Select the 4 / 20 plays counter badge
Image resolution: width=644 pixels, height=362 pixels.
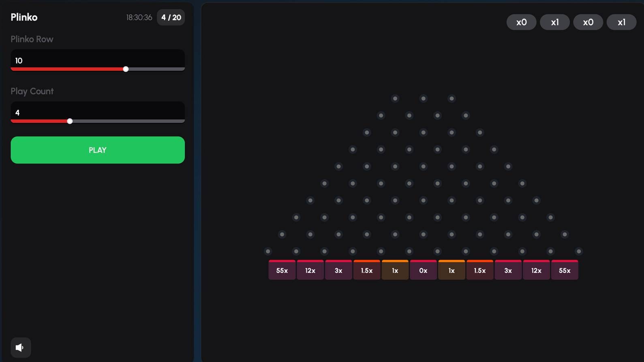(171, 17)
